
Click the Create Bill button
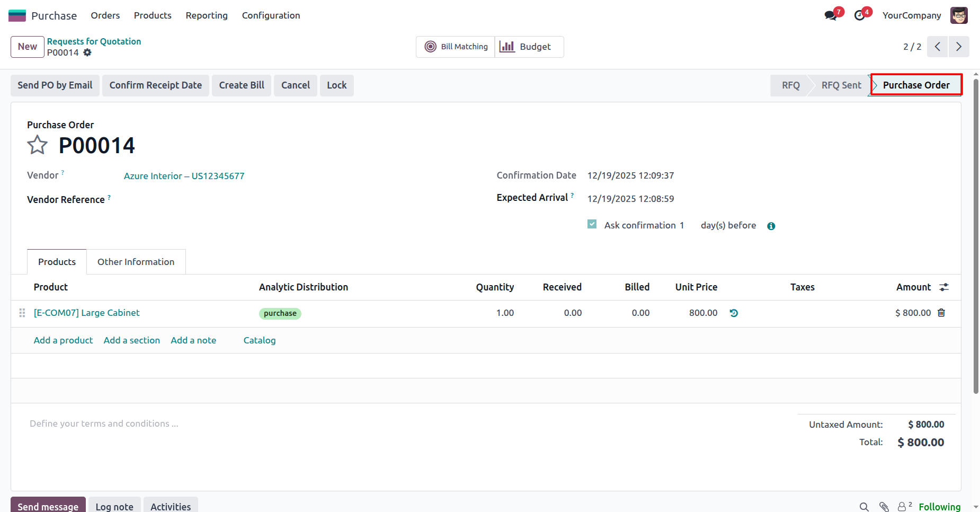[242, 85]
